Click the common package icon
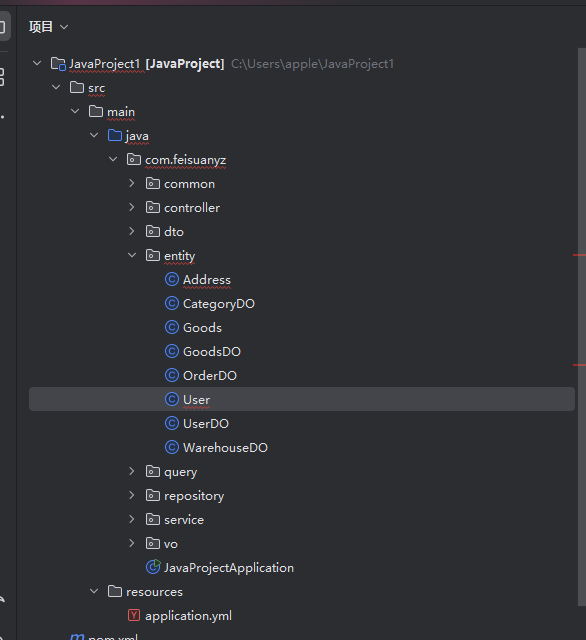The height and width of the screenshot is (640, 586). pos(153,184)
